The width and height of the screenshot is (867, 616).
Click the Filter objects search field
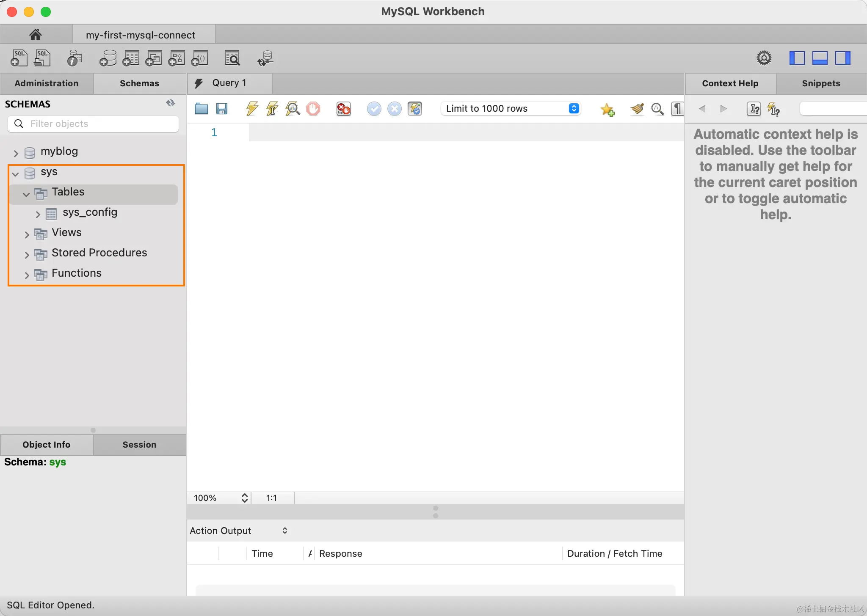[93, 124]
